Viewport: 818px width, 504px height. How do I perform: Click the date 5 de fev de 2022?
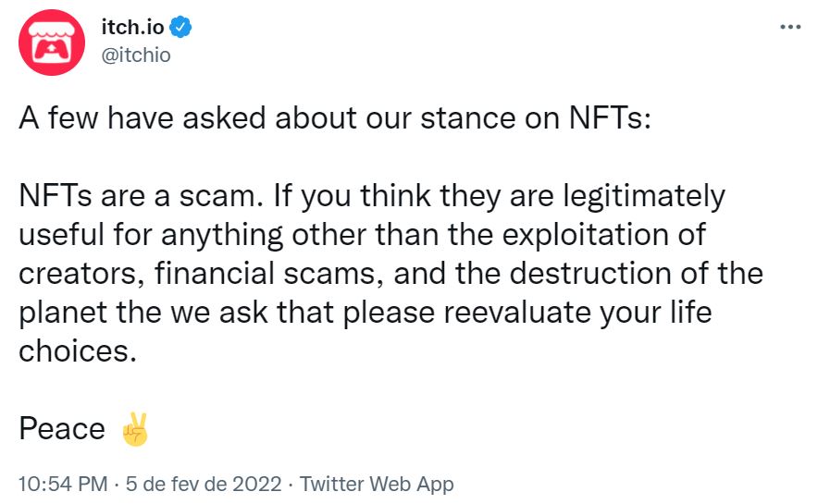(x=204, y=485)
